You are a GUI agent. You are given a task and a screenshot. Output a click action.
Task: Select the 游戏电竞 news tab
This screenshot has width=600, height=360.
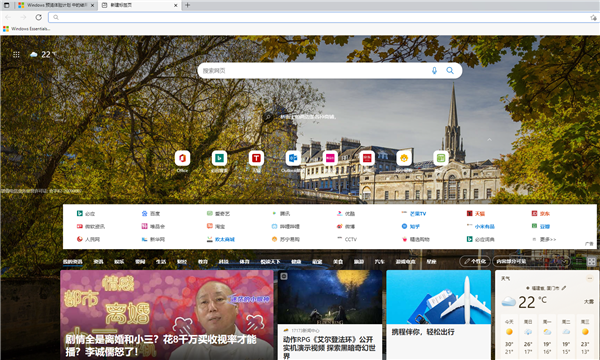(405, 262)
